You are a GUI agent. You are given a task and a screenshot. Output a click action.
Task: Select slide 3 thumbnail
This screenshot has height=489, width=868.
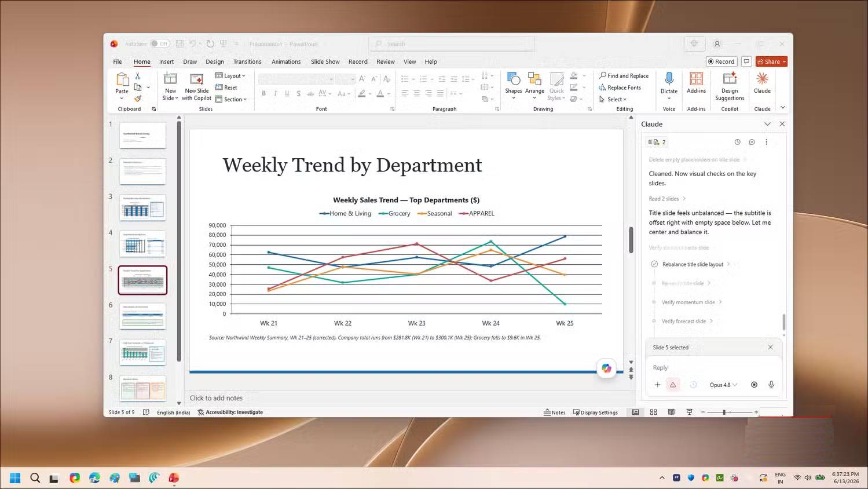[x=142, y=207]
